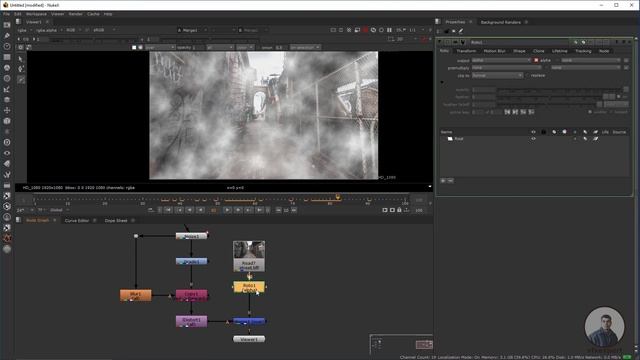Image resolution: width=640 pixels, height=360 pixels.
Task: Toggle timeline lock icon
Action: [x=399, y=210]
